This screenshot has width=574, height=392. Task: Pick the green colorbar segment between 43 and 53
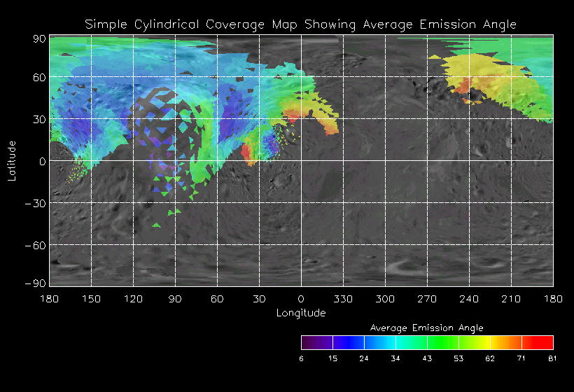pyautogui.click(x=442, y=342)
